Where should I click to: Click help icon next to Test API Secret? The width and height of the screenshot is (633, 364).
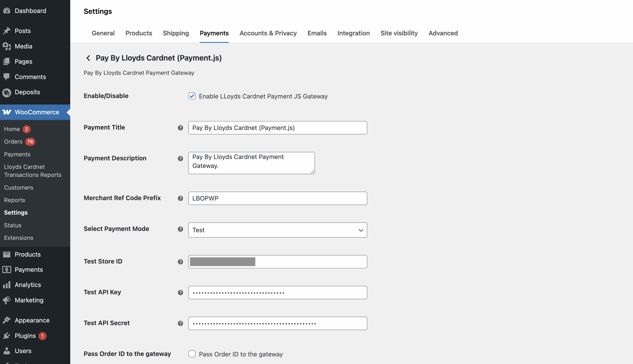(x=180, y=323)
